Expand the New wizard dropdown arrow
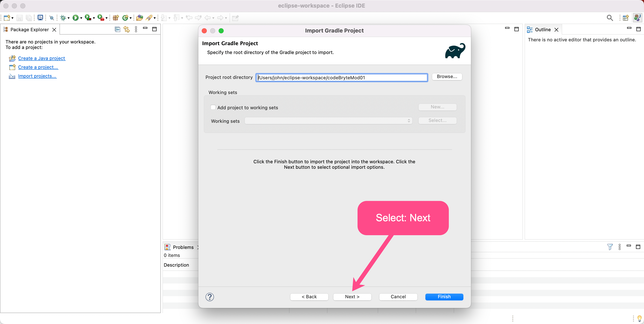 (x=12, y=18)
